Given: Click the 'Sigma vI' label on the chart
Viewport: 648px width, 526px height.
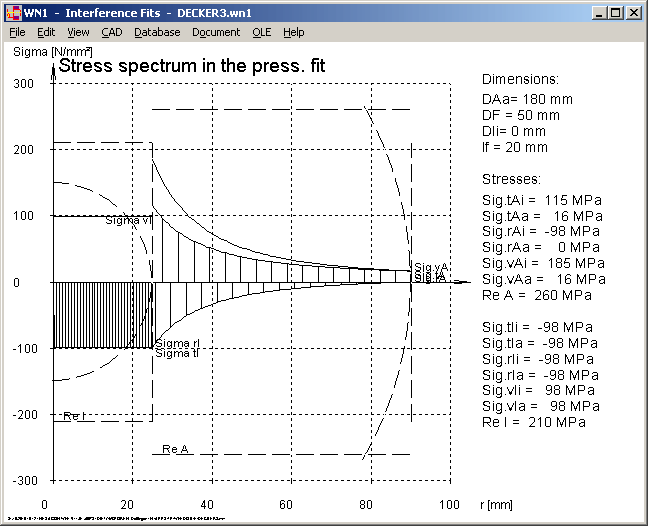Looking at the screenshot, I should pos(126,220).
